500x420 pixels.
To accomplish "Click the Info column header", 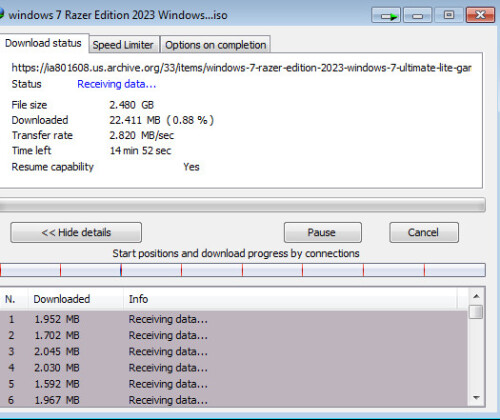I will coord(290,299).
